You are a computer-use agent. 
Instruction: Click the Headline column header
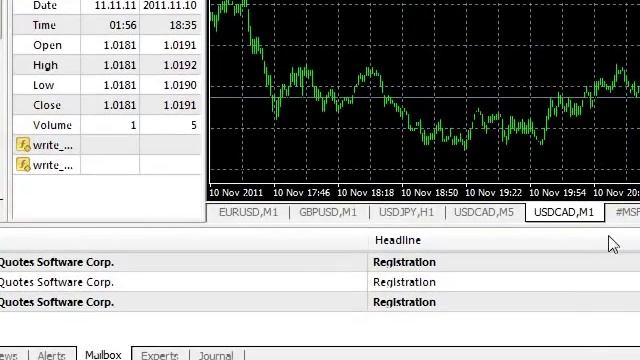pyautogui.click(x=398, y=240)
